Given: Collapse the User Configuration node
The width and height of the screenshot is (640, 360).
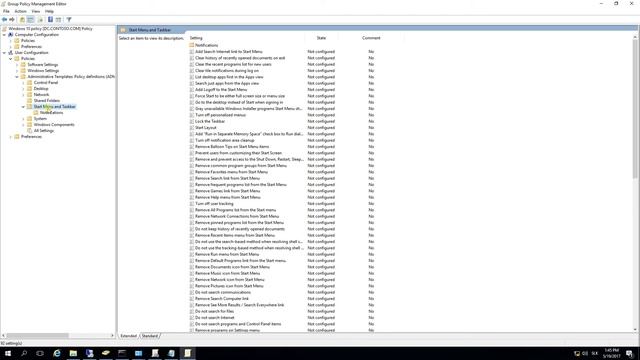Looking at the screenshot, I should click(4, 53).
